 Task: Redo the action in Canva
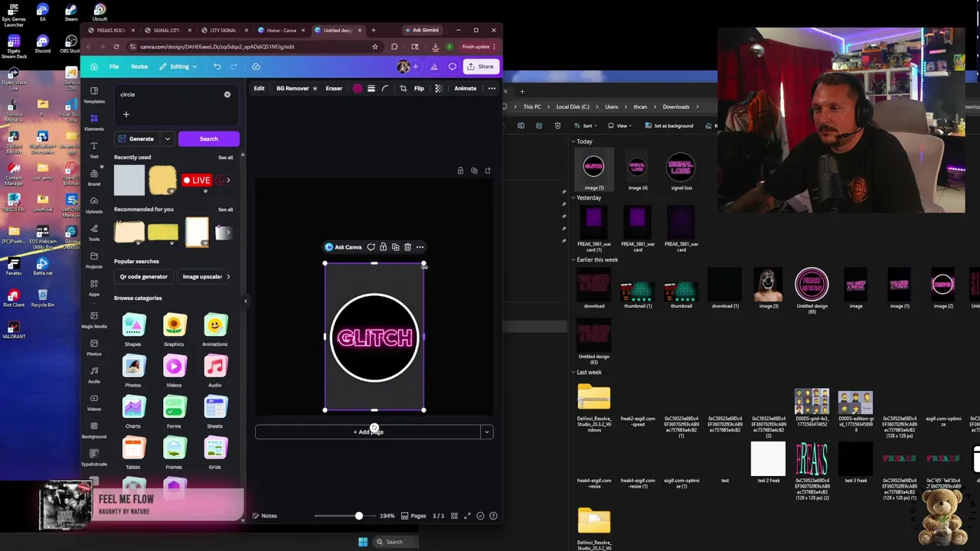point(235,67)
